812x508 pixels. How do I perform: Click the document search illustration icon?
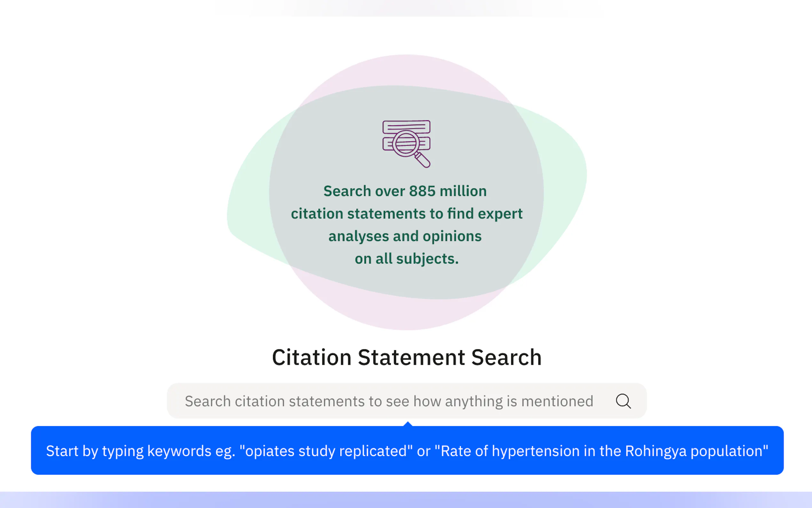pos(406,143)
